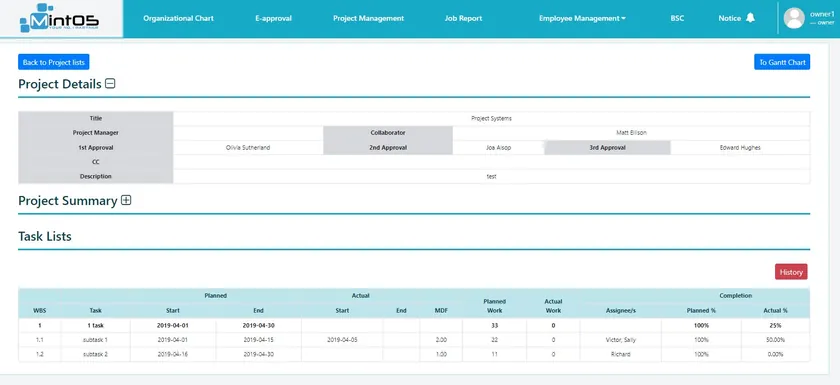840x385 pixels.
Task: Click MDF value 2.00
Action: (x=441, y=339)
